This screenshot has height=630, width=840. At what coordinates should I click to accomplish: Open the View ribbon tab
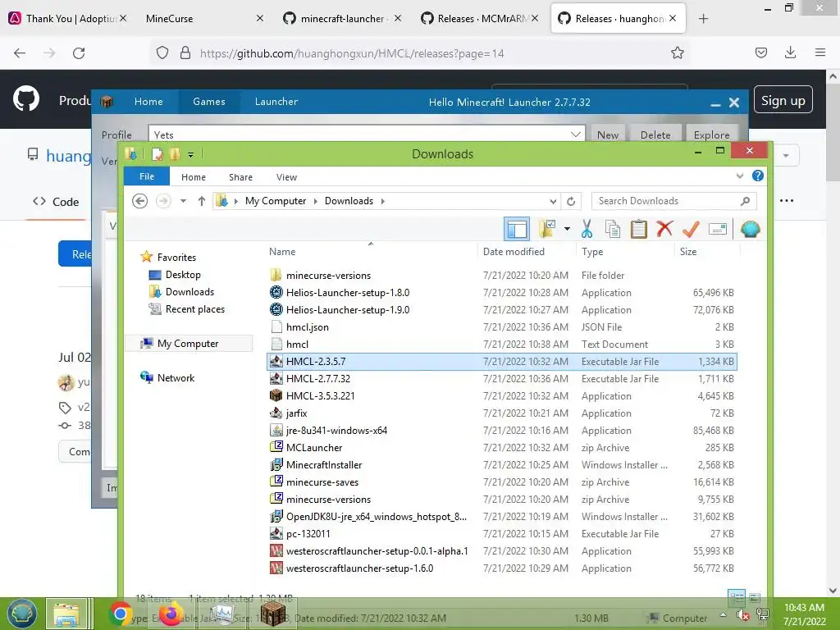click(x=286, y=177)
